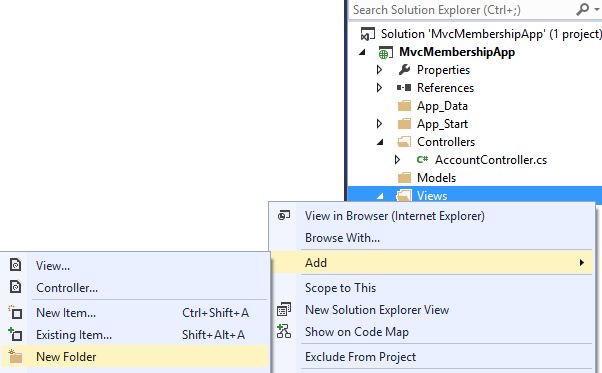Screen dimensions: 602x373
Task: Select Show on Code Map entry
Action: pos(357,331)
